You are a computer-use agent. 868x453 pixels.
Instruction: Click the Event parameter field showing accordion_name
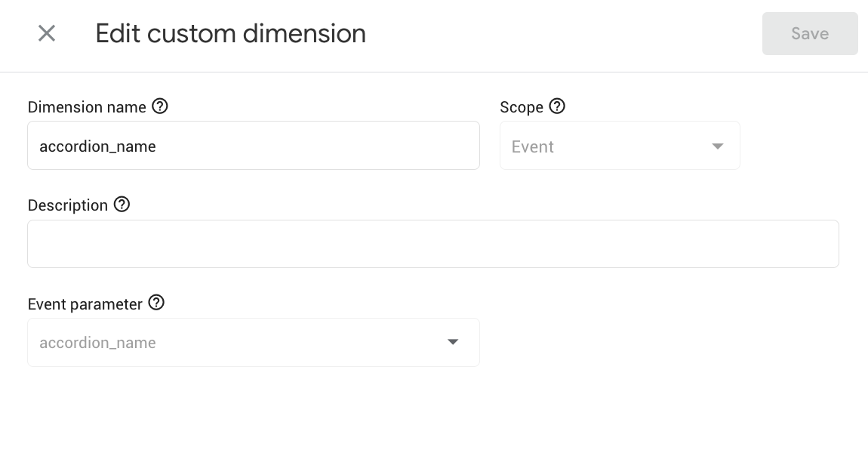click(253, 342)
